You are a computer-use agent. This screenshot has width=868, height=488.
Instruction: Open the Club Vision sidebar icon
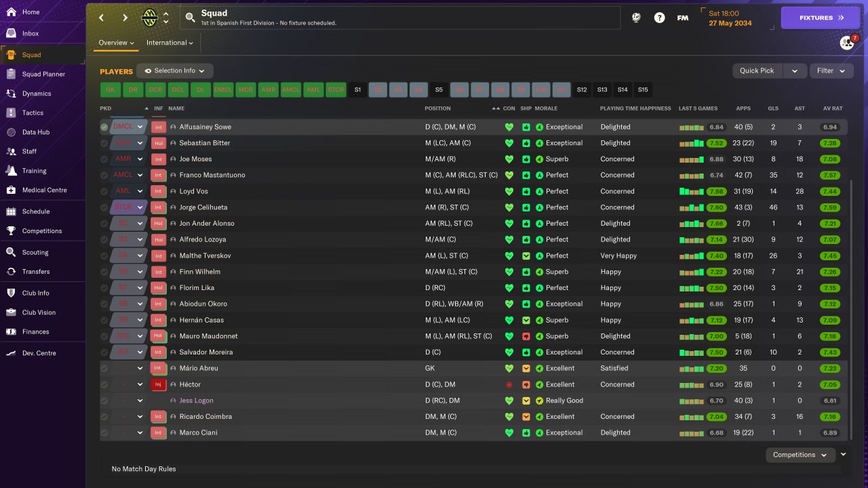tap(11, 312)
